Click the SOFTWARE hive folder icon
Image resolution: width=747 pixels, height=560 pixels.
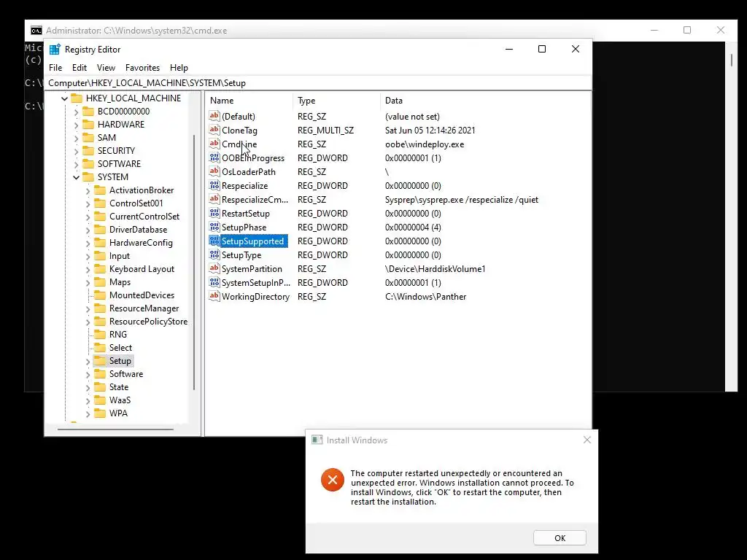tap(88, 164)
